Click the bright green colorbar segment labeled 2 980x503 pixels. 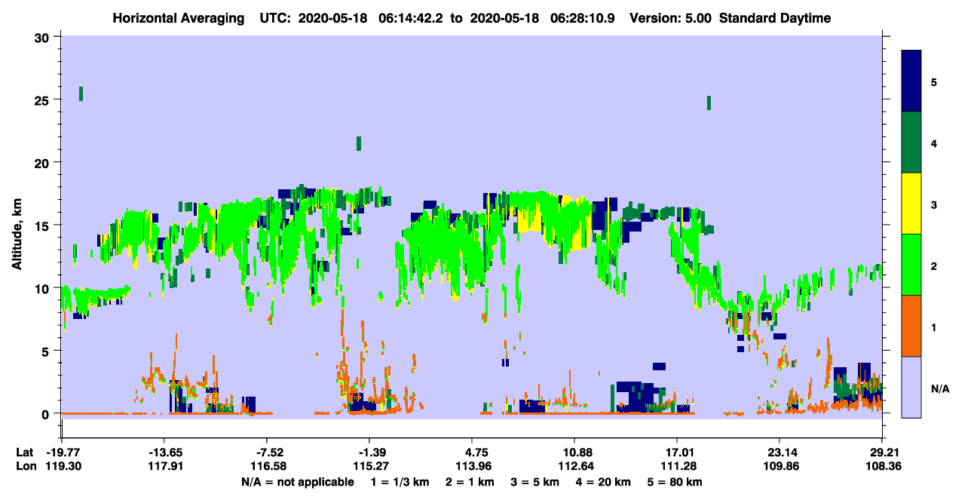[911, 265]
